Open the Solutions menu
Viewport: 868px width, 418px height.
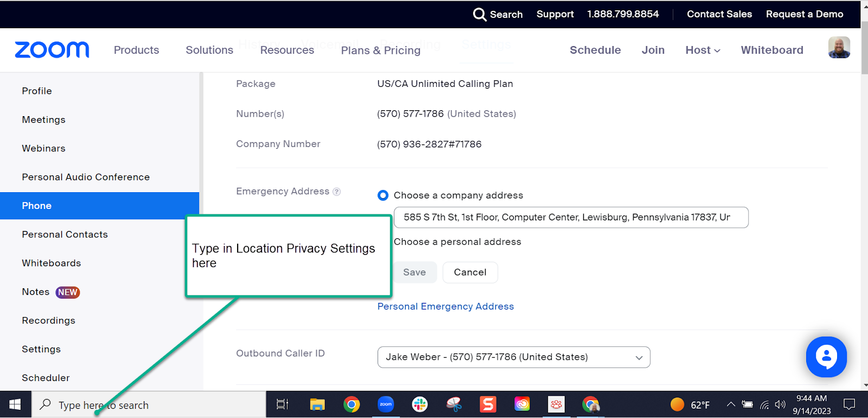209,50
